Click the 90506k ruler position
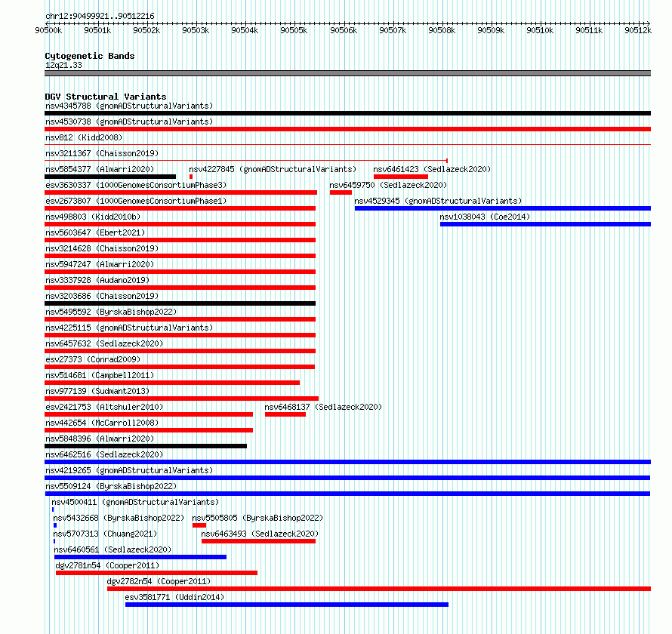Screen dimensions: 672x634 (x=344, y=30)
